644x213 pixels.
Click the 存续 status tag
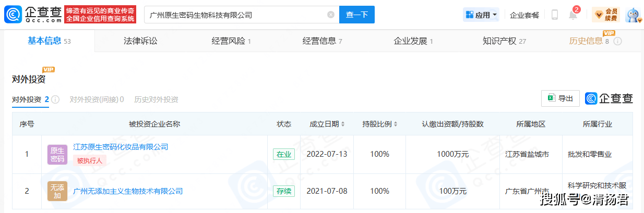click(x=283, y=191)
